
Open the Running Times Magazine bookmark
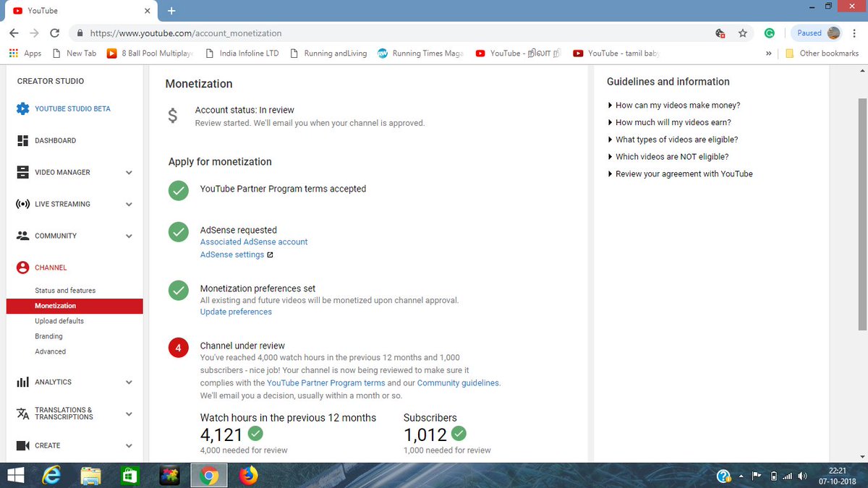click(421, 53)
